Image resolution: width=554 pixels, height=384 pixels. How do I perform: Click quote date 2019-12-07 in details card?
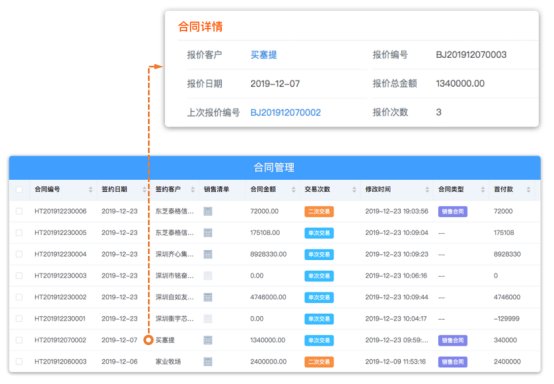[275, 84]
